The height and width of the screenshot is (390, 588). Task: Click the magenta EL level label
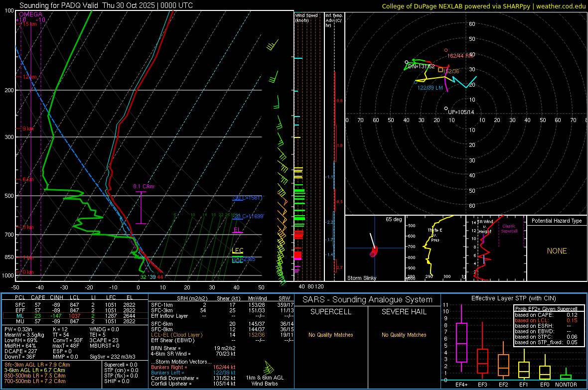pos(237,230)
